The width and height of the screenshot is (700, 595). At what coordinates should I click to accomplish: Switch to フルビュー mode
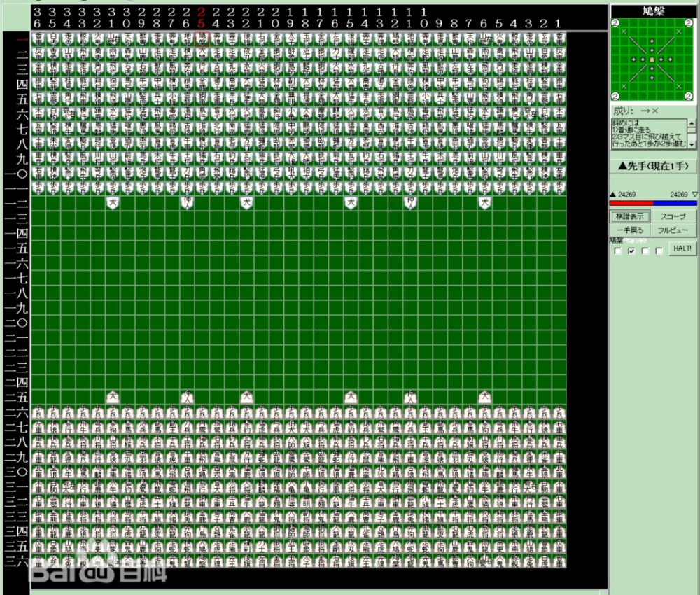click(673, 230)
